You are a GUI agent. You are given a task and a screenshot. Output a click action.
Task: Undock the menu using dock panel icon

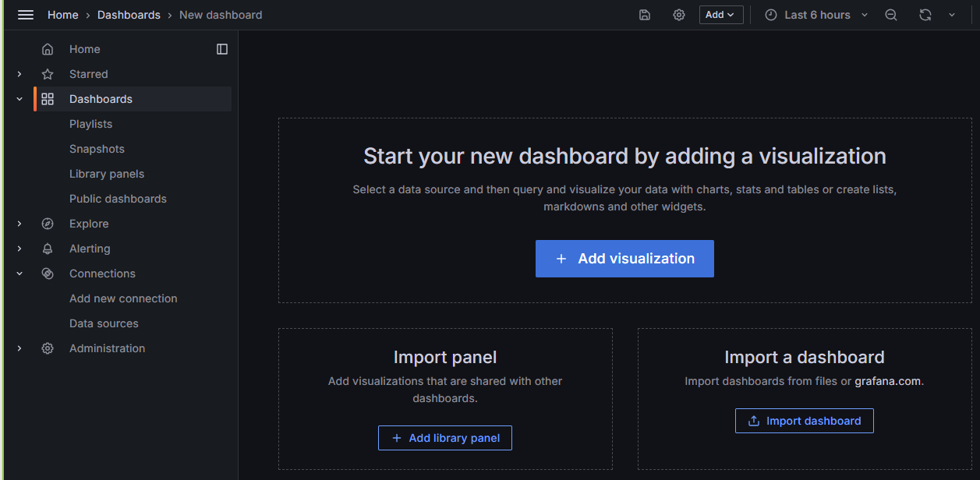(x=222, y=49)
